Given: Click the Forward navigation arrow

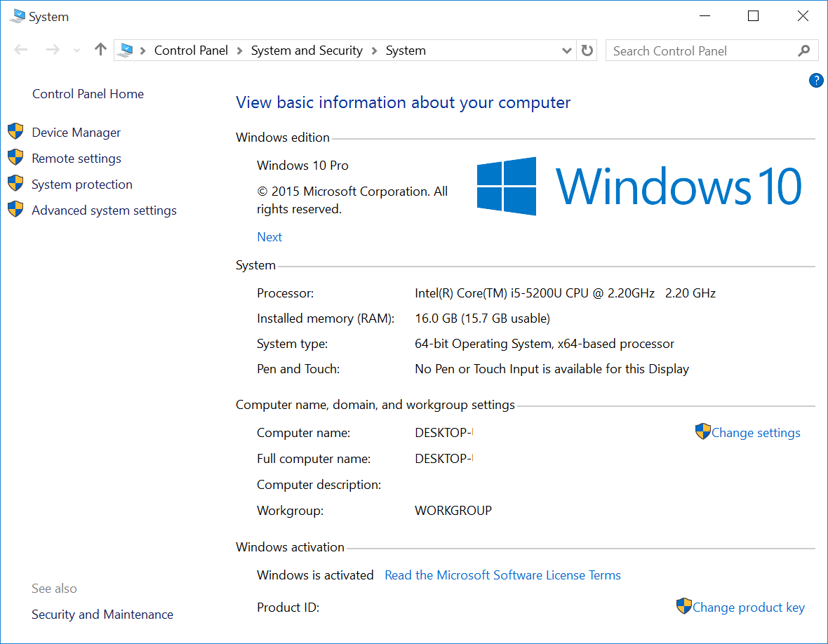Looking at the screenshot, I should pyautogui.click(x=53, y=50).
